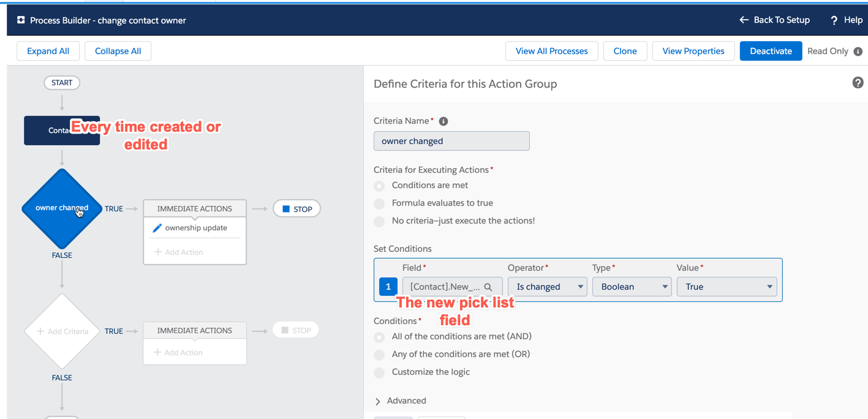Screen dimensions: 868x419
Task: Select the Conditions are met radio button
Action: (379, 184)
